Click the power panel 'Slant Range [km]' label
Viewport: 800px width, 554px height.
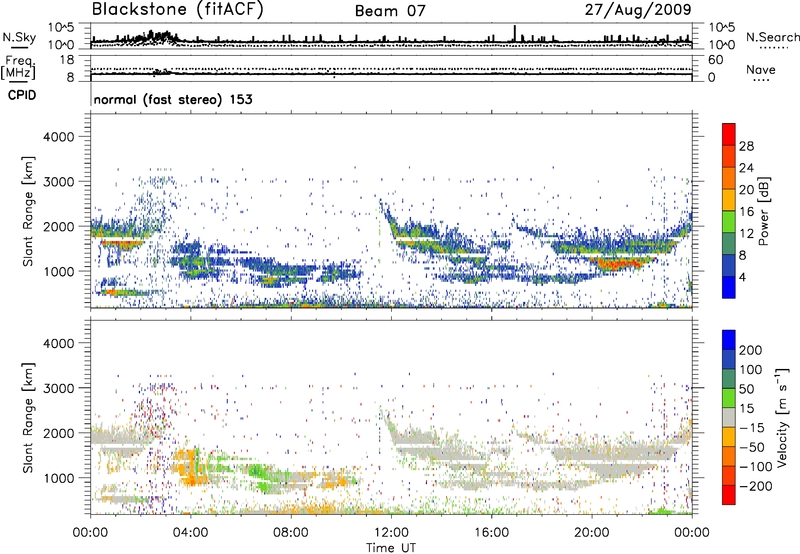click(x=28, y=211)
